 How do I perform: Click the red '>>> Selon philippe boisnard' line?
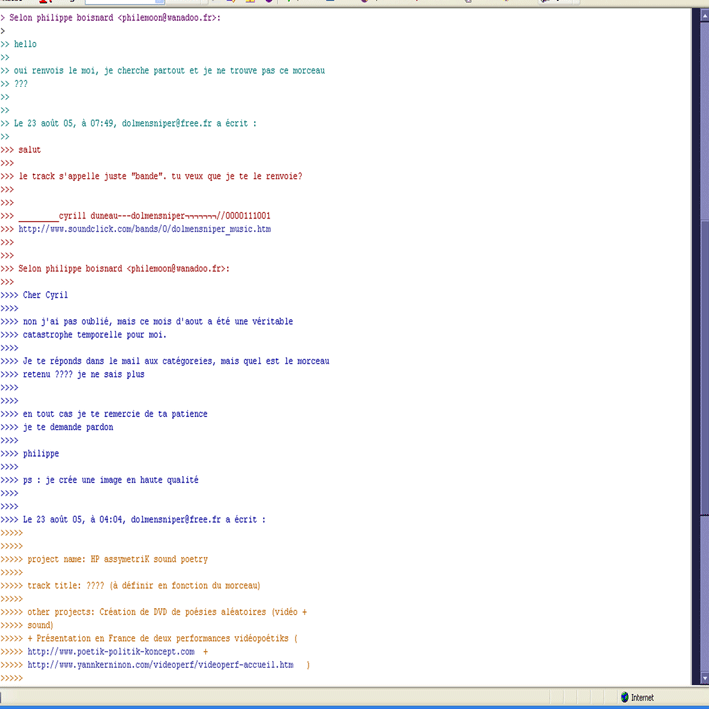pyautogui.click(x=115, y=269)
